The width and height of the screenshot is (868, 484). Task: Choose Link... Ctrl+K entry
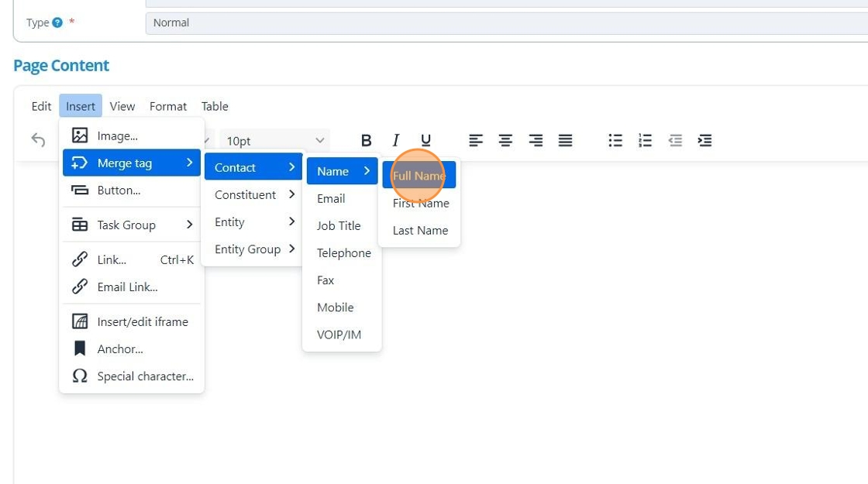(x=132, y=259)
